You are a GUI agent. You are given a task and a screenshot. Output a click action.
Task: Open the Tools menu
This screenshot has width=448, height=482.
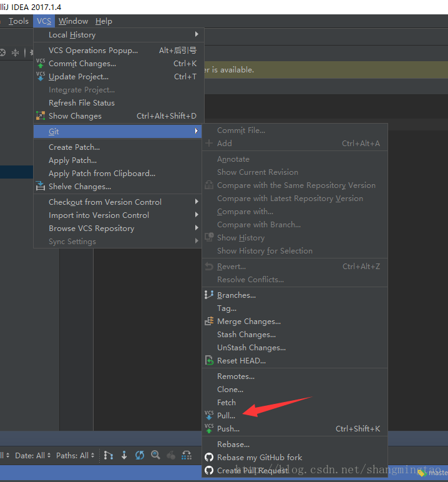click(19, 21)
